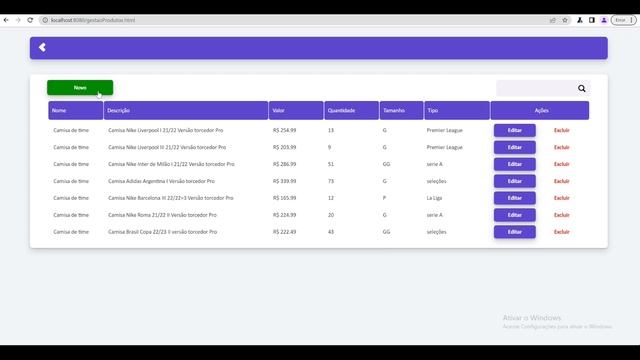Click the Nome column header
Image resolution: width=640 pixels, height=360 pixels.
pos(76,111)
